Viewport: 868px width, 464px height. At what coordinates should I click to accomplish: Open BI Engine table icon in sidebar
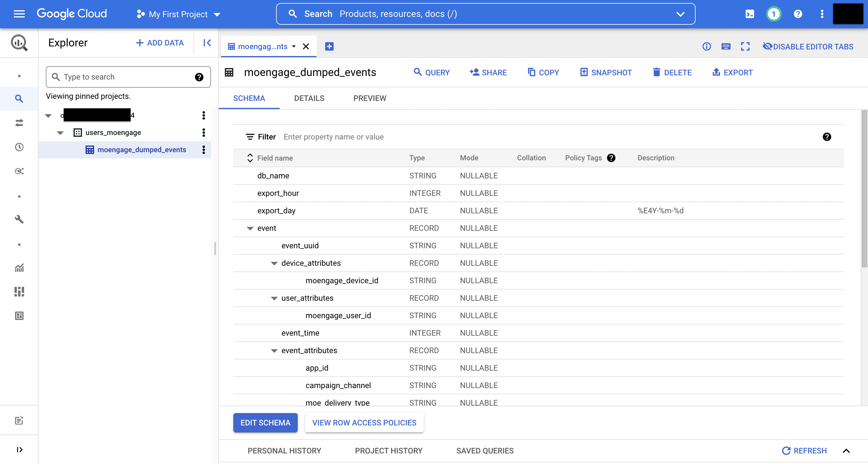coord(19,316)
